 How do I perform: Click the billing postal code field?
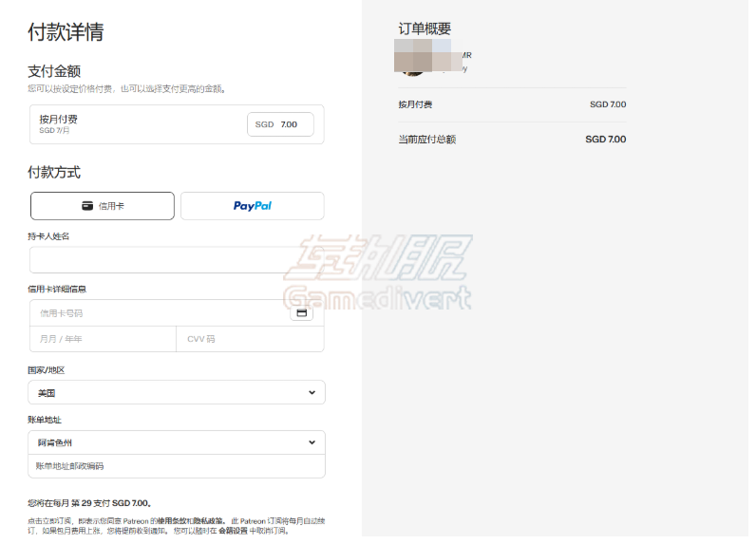tap(177, 466)
